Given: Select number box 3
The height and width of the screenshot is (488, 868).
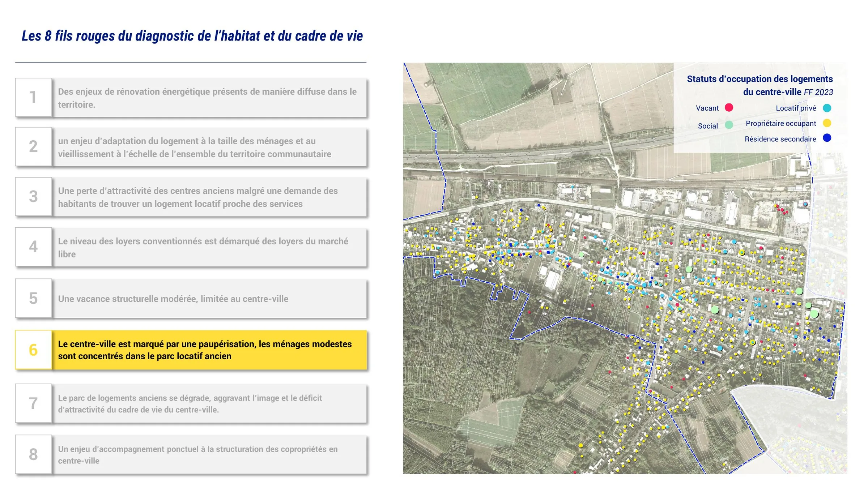Looking at the screenshot, I should click(x=33, y=196).
